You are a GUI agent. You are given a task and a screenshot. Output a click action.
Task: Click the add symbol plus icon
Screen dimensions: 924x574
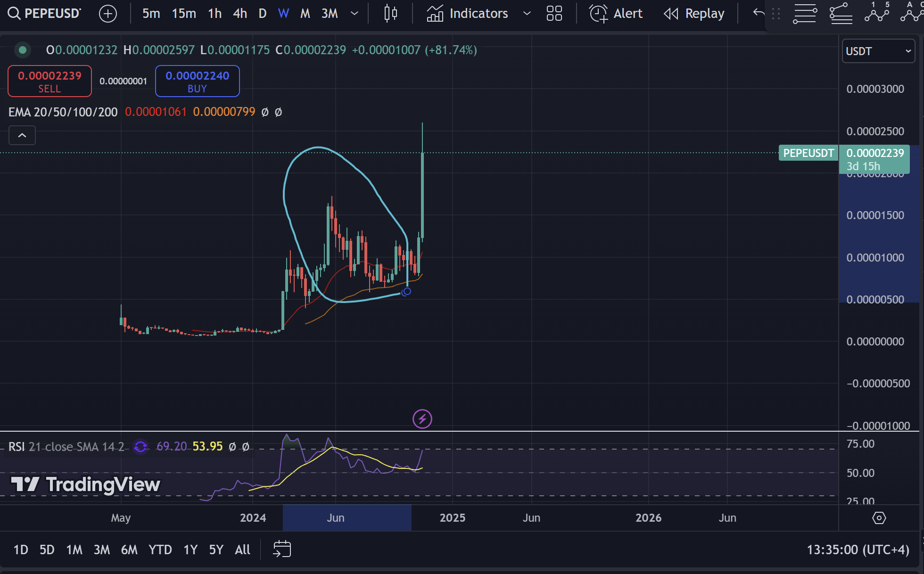(108, 14)
